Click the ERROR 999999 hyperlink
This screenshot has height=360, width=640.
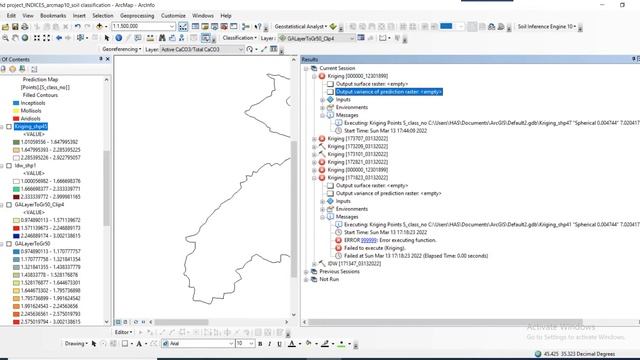coord(369,240)
